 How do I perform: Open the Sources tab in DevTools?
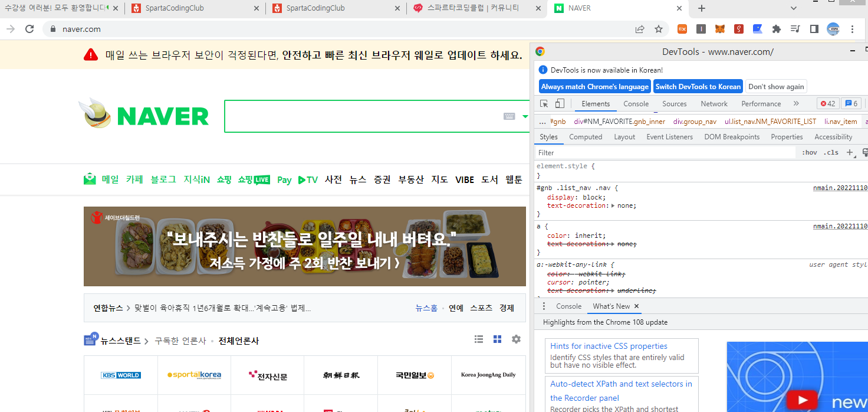(x=675, y=104)
